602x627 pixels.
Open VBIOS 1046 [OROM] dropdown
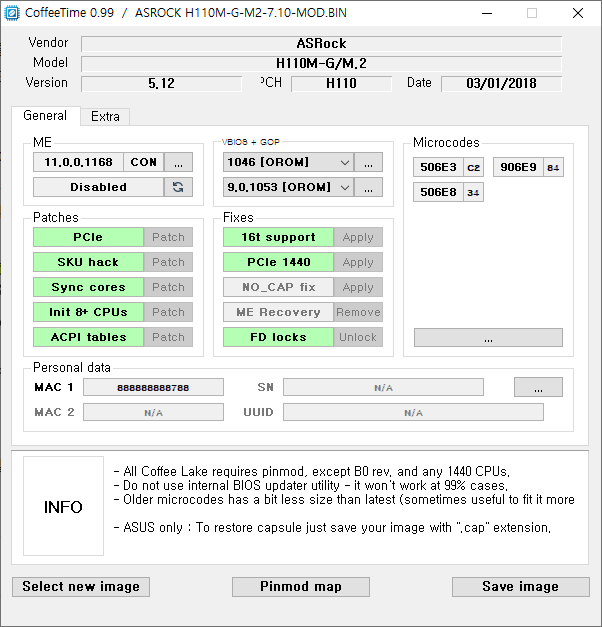(288, 162)
